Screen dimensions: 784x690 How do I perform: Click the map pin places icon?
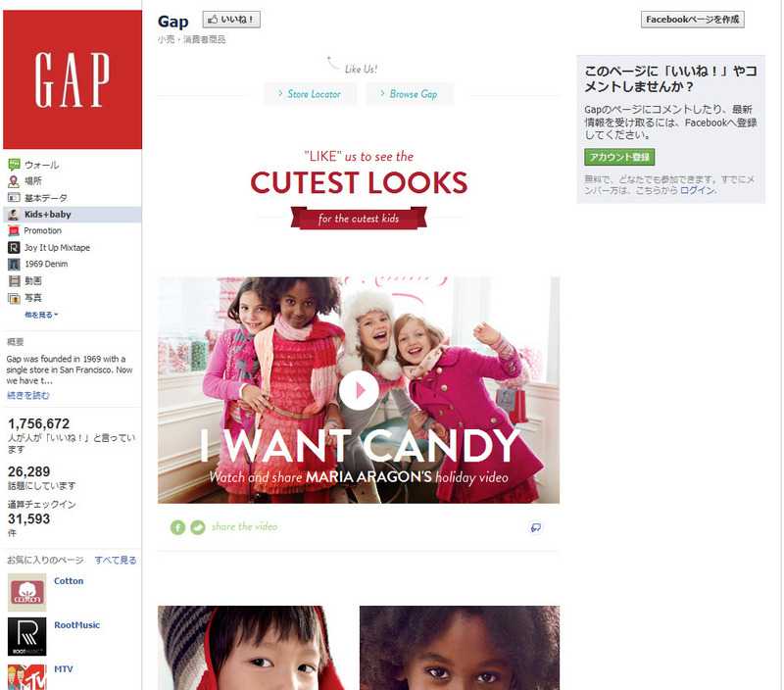tap(14, 181)
